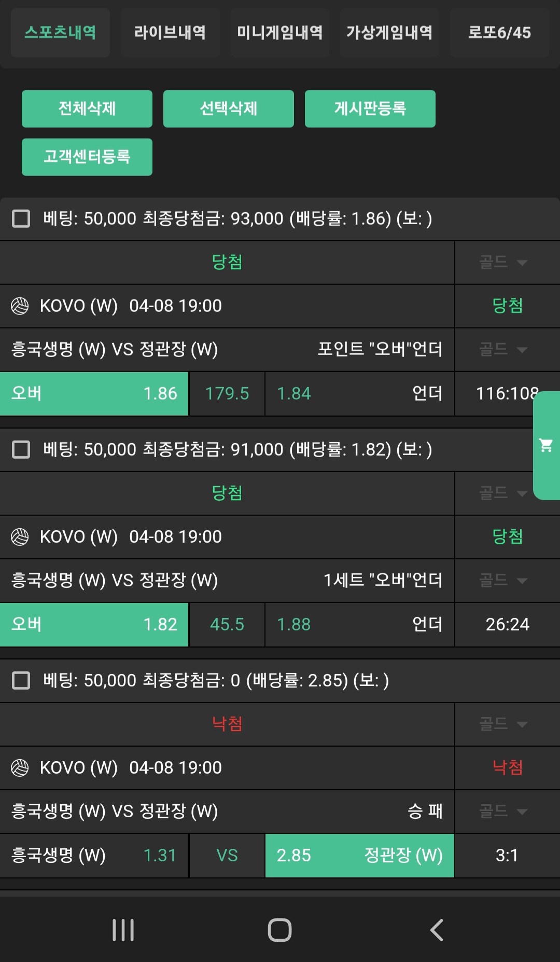The width and height of the screenshot is (560, 962).
Task: Tap the volleyball icon in first bet
Action: (20, 306)
